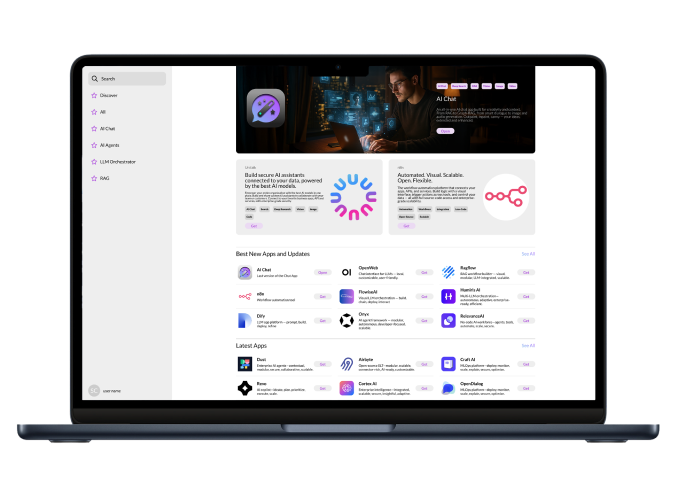This screenshot has width=677, height=500.
Task: Click the Low-Code tag in n8n promo card
Action: tap(461, 209)
